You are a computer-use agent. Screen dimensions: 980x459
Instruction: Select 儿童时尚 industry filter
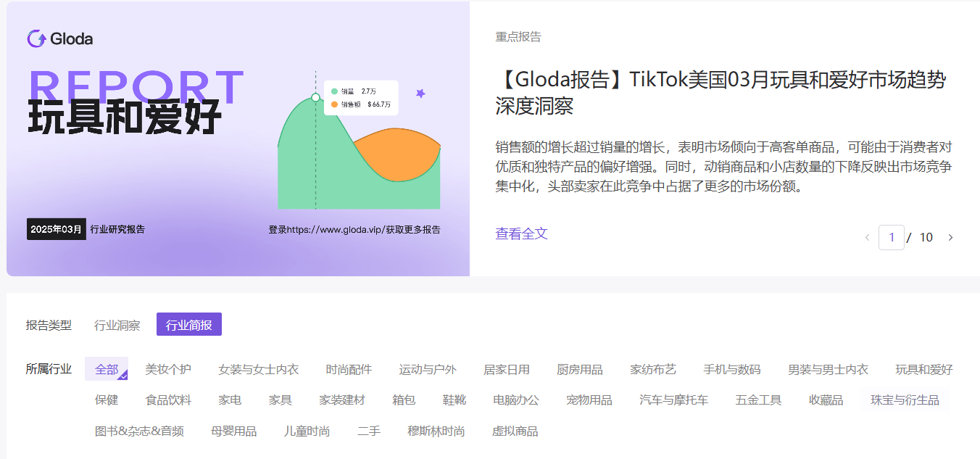[307, 431]
